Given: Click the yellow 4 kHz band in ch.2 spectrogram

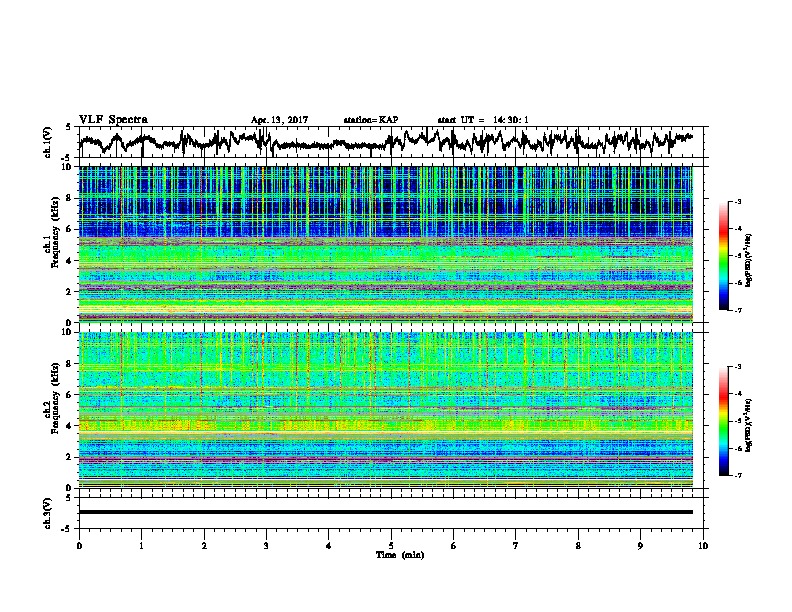Looking at the screenshot, I should [x=385, y=425].
